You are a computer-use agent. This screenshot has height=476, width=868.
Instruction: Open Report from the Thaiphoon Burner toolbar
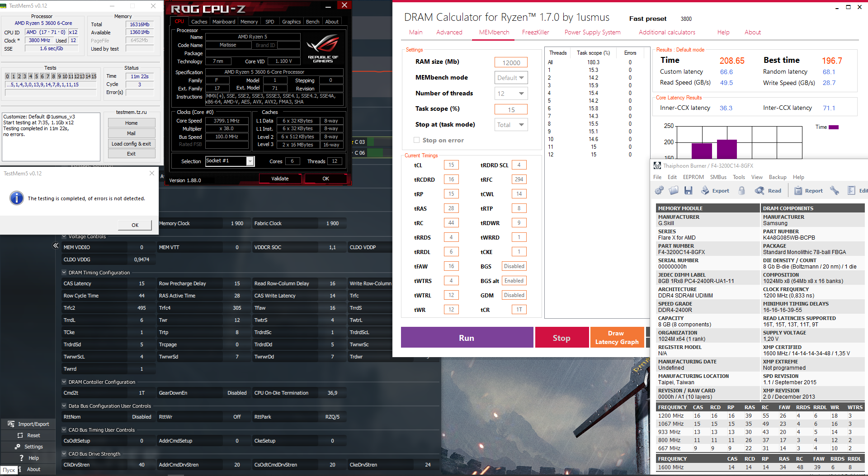point(808,191)
